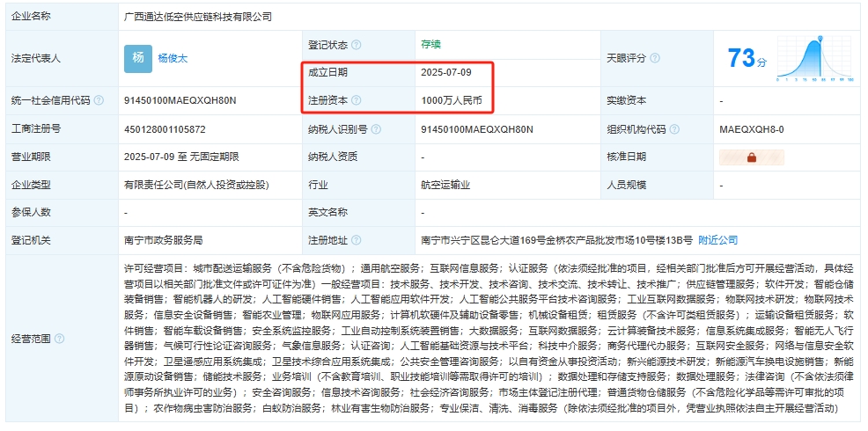Select the registration number 450128001105872
Viewport: 868px width, 431px height.
(165, 129)
